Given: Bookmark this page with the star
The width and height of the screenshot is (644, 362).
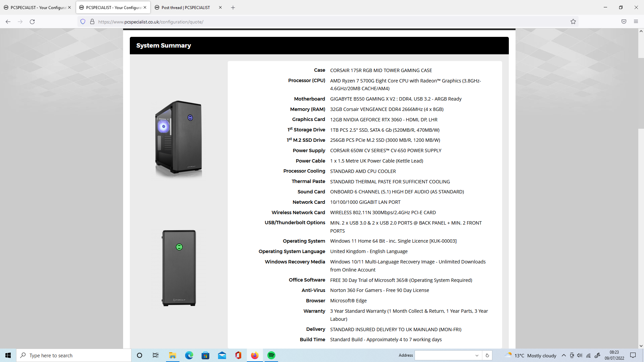Looking at the screenshot, I should [573, 22].
